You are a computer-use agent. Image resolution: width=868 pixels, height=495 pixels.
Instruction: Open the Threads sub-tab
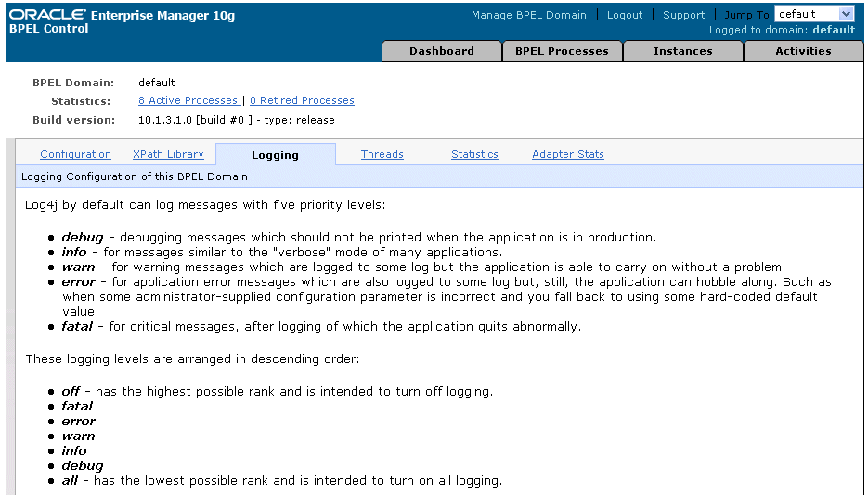coord(382,154)
